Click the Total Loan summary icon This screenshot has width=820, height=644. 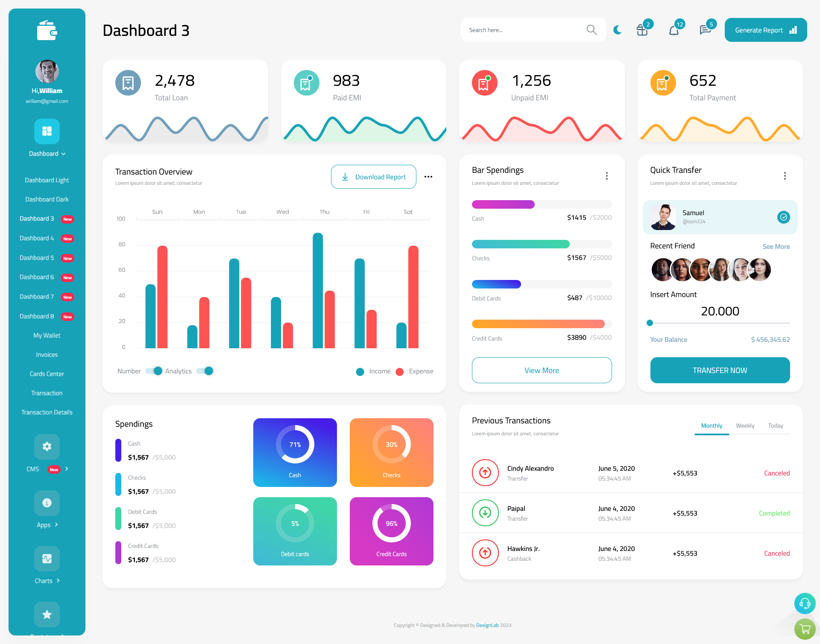(x=129, y=82)
